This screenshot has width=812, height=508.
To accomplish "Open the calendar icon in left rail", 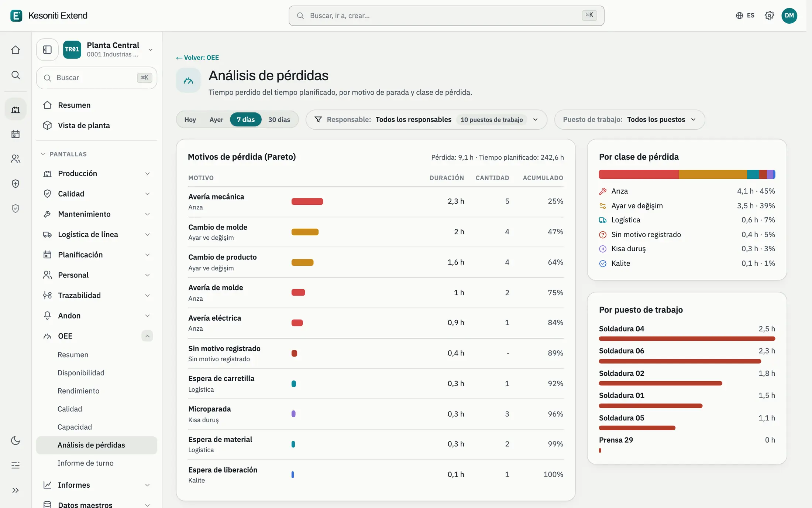I will point(16,134).
